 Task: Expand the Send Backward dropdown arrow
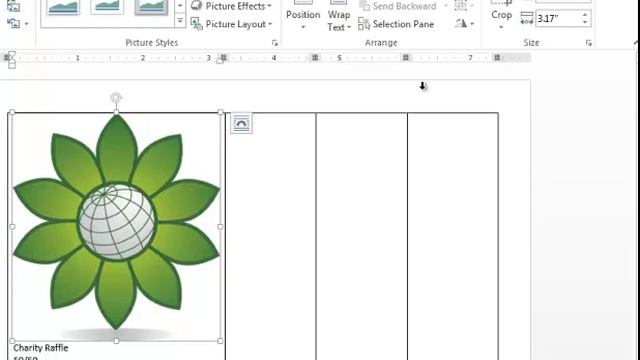pyautogui.click(x=445, y=6)
